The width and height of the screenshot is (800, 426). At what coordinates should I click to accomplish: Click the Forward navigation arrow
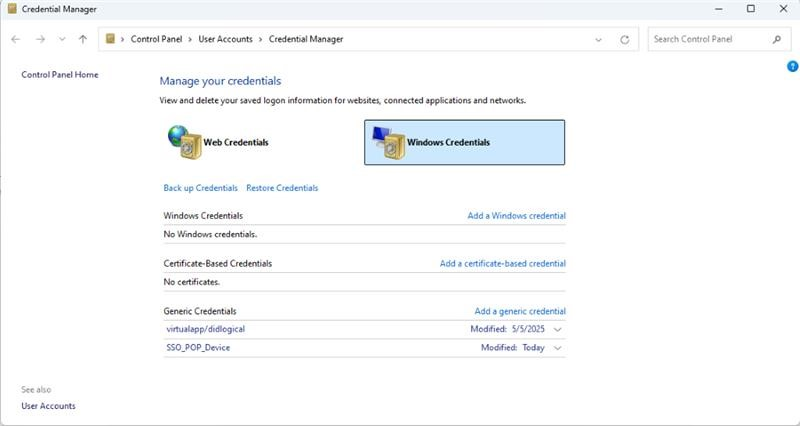pyautogui.click(x=40, y=39)
